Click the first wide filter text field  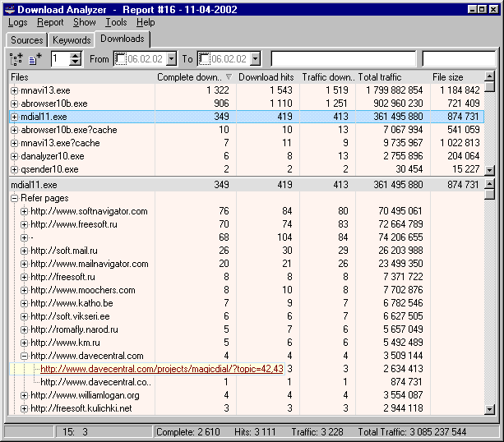click(x=344, y=59)
